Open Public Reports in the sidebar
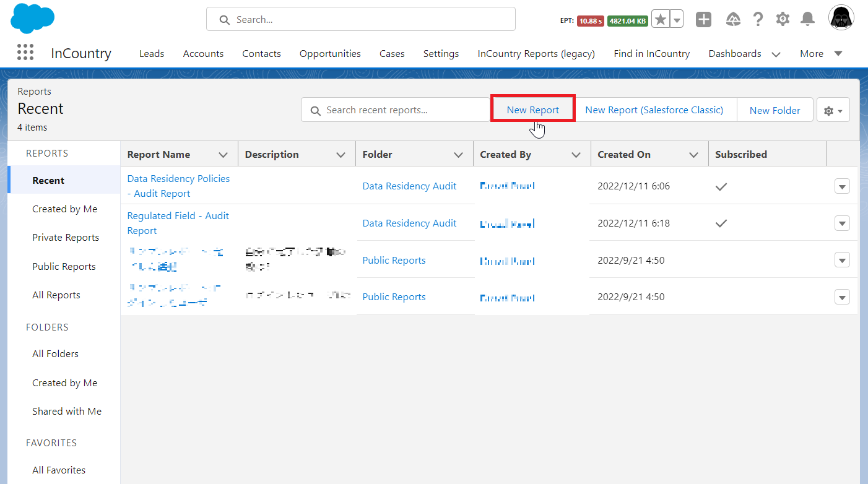This screenshot has height=484, width=868. click(x=64, y=267)
